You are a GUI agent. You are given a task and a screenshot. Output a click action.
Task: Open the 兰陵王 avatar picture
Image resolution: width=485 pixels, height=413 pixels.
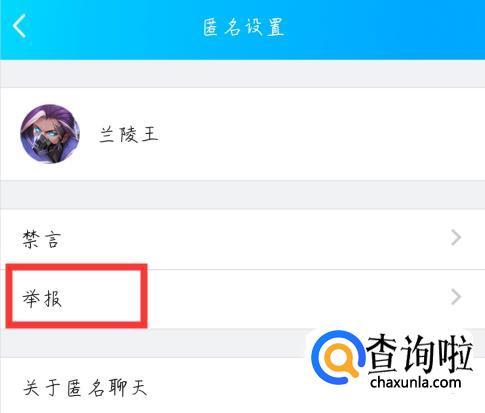[50, 134]
